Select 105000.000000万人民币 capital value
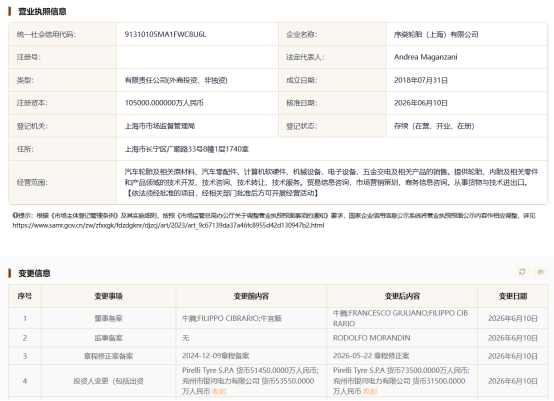The image size is (554, 401). (x=164, y=103)
